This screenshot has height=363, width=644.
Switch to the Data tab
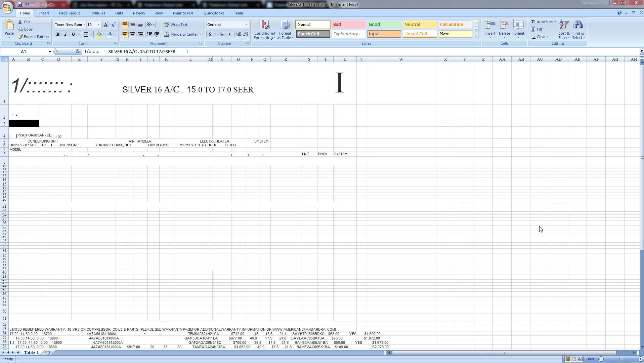pyautogui.click(x=119, y=13)
